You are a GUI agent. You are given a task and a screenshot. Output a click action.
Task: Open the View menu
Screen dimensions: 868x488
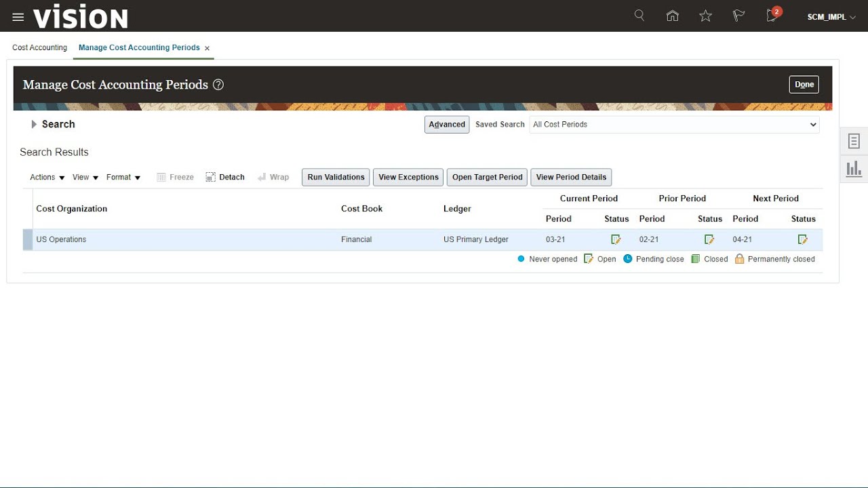tap(85, 177)
